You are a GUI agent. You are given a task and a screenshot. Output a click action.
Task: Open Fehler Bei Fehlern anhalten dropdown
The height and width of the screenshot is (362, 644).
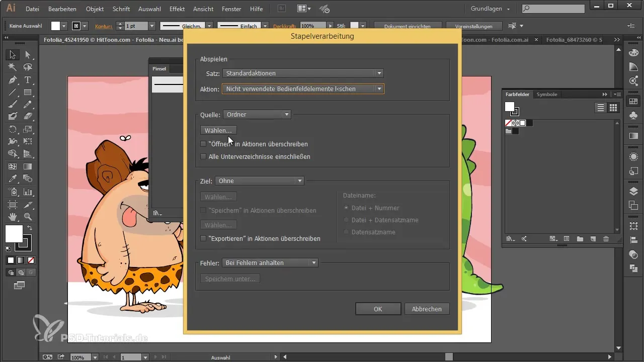(270, 263)
